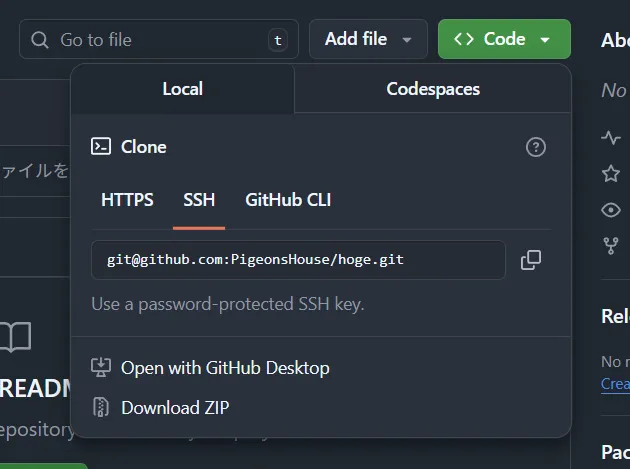The width and height of the screenshot is (630, 469).
Task: Switch to the Codespaces tab
Action: tap(433, 89)
